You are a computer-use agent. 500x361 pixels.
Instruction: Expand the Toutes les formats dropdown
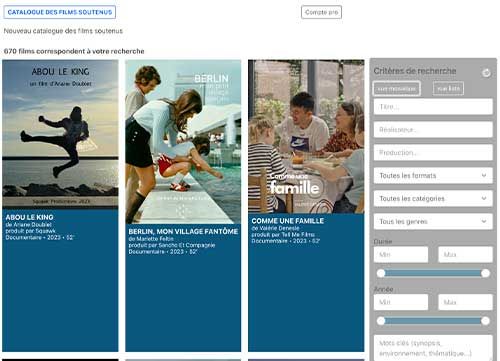[433, 175]
